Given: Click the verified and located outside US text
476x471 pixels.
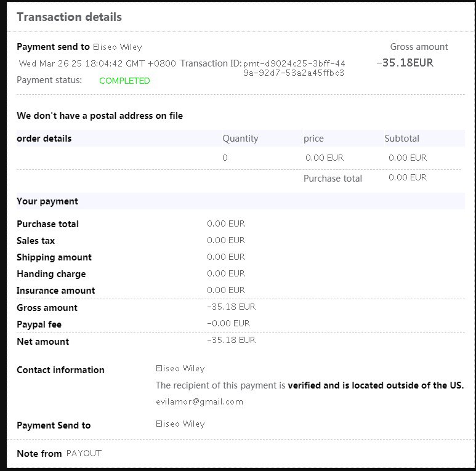Looking at the screenshot, I should point(376,385).
